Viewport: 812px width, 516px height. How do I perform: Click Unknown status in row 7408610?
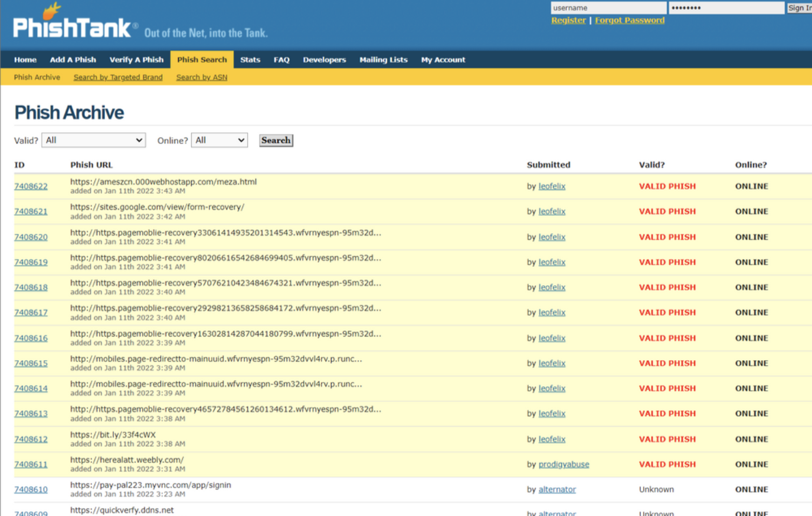tap(656, 489)
